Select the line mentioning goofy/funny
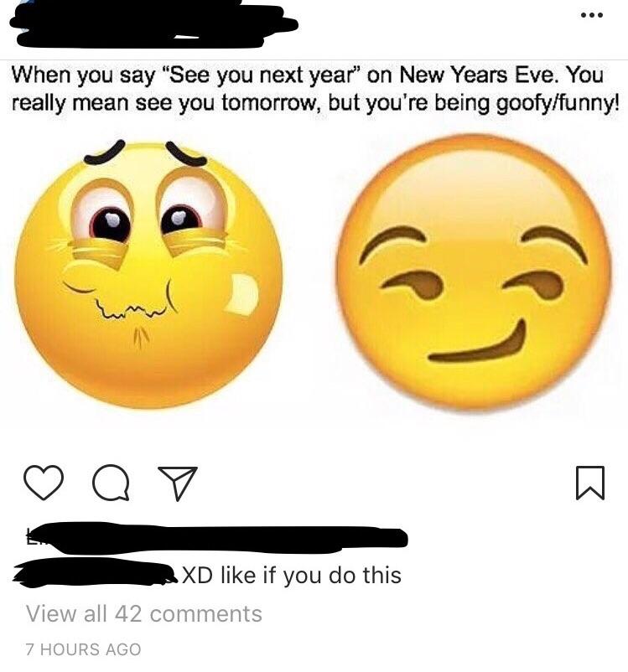 coord(315,103)
